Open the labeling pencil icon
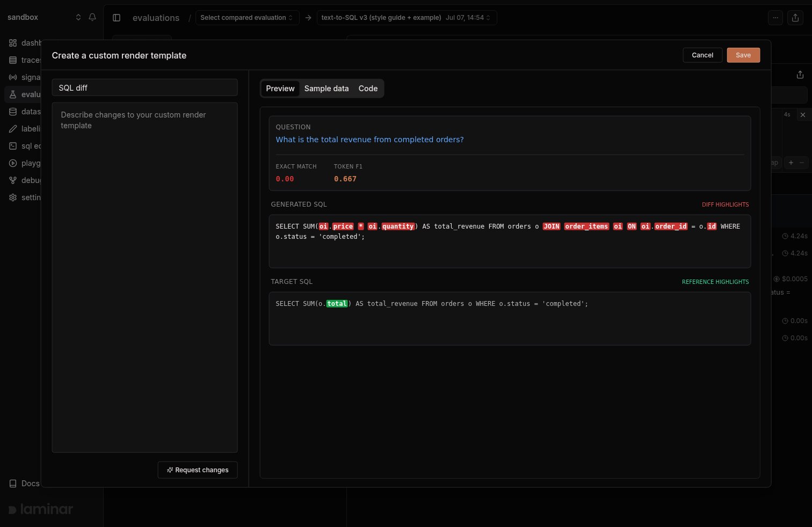The image size is (812, 527). (13, 129)
